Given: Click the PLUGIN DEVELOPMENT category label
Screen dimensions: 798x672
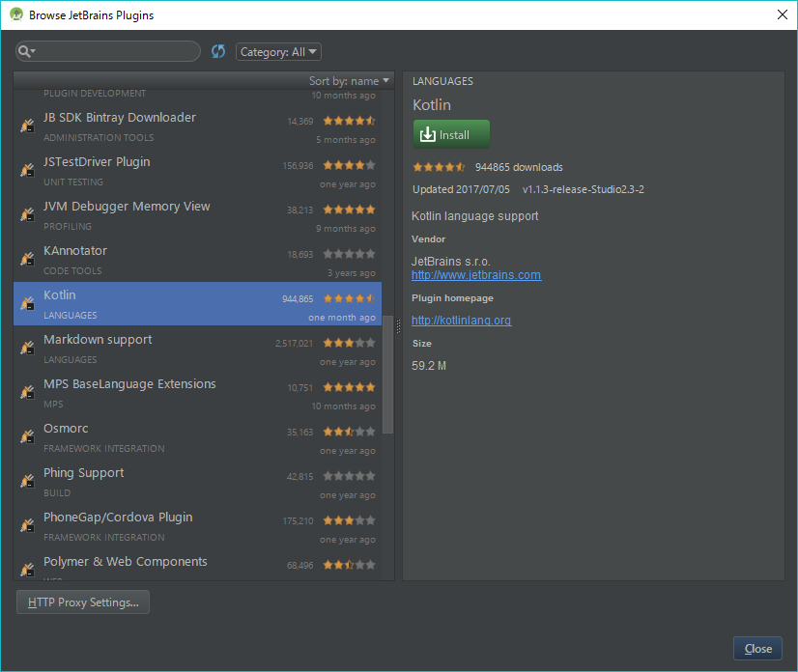Looking at the screenshot, I should pos(95,93).
